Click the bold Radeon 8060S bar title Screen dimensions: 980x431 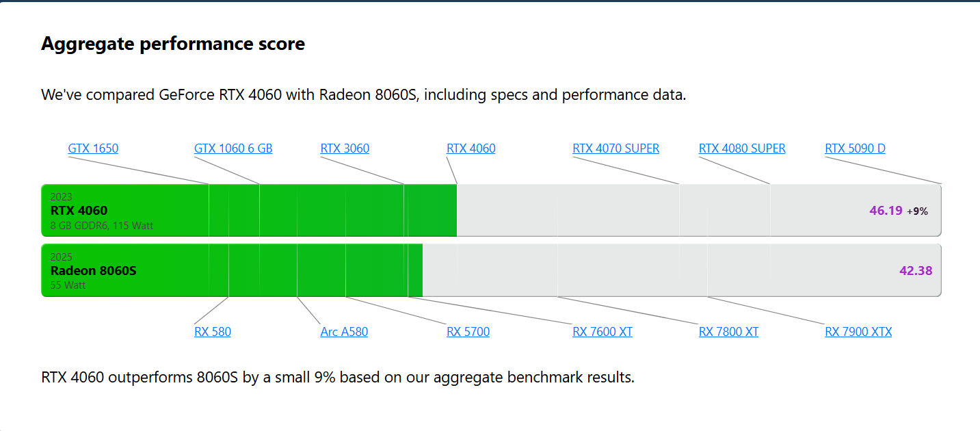pos(94,270)
